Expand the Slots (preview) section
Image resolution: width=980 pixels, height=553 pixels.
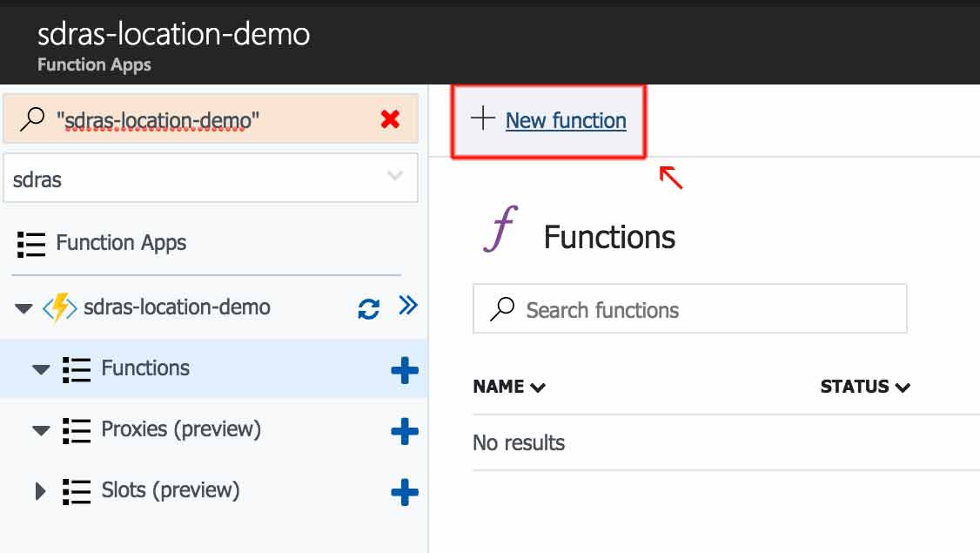42,490
